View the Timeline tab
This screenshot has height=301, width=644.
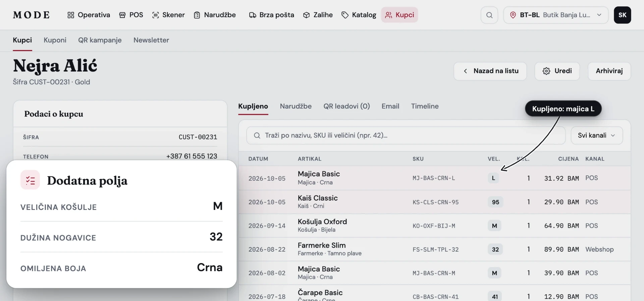pyautogui.click(x=425, y=106)
